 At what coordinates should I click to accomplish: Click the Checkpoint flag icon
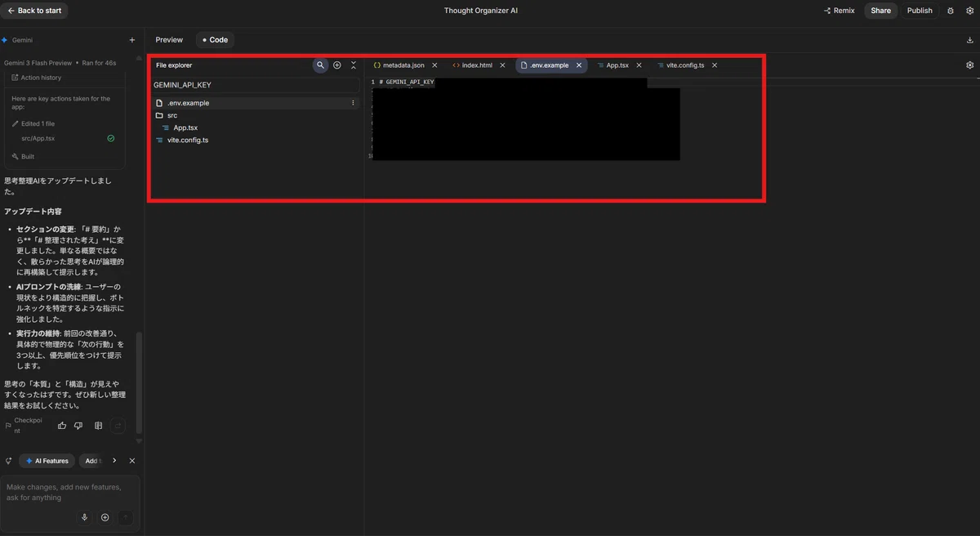click(8, 426)
